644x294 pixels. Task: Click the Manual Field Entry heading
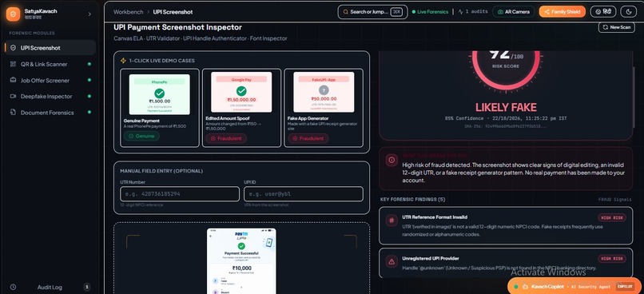(x=161, y=171)
